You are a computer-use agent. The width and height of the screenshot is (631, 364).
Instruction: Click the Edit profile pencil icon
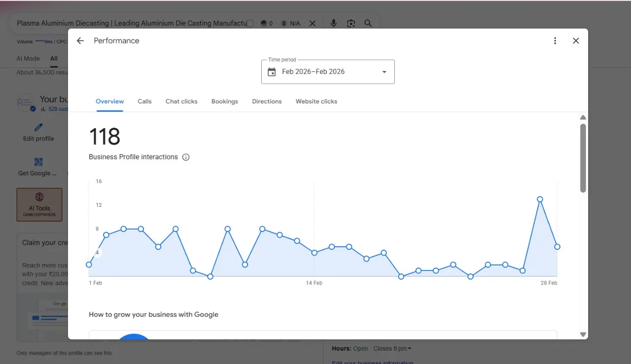38,128
